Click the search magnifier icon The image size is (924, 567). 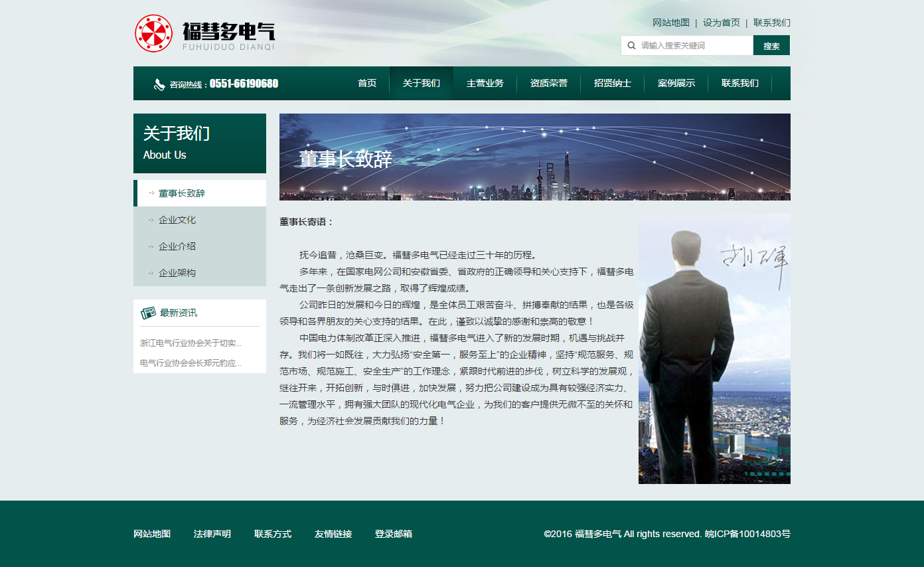pyautogui.click(x=631, y=46)
